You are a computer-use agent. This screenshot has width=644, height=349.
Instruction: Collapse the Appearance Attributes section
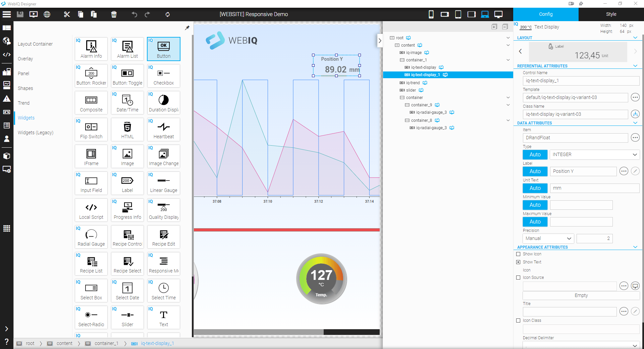[635, 247]
